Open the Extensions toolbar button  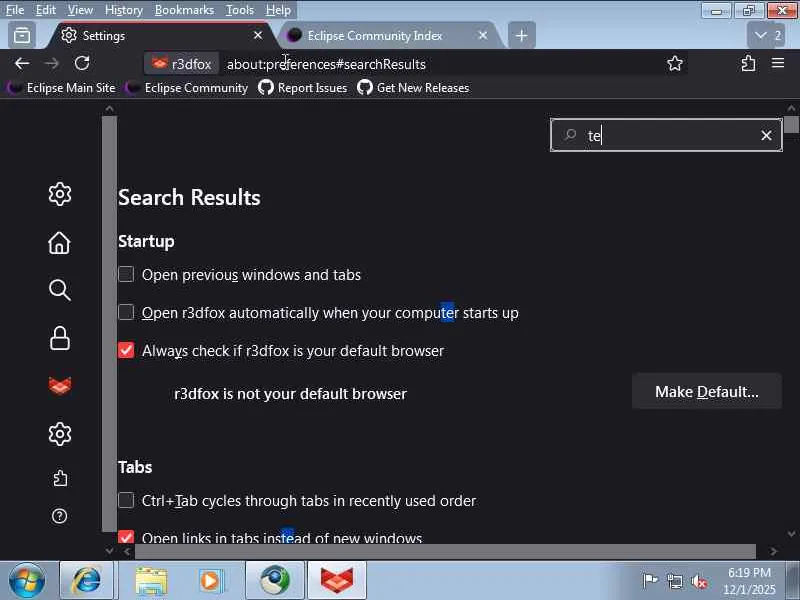748,64
